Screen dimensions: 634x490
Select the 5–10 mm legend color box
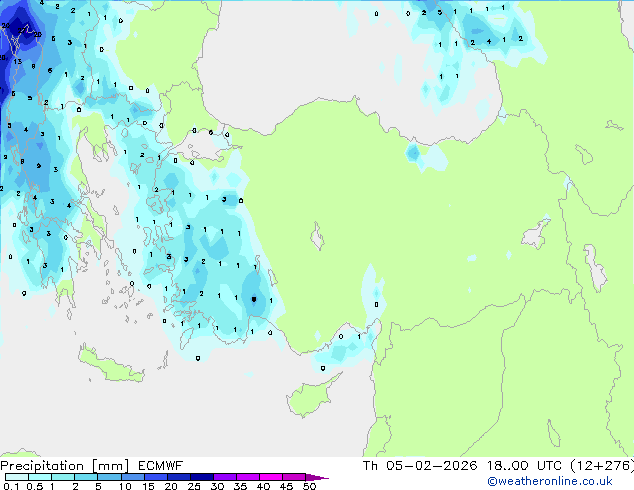(110, 477)
